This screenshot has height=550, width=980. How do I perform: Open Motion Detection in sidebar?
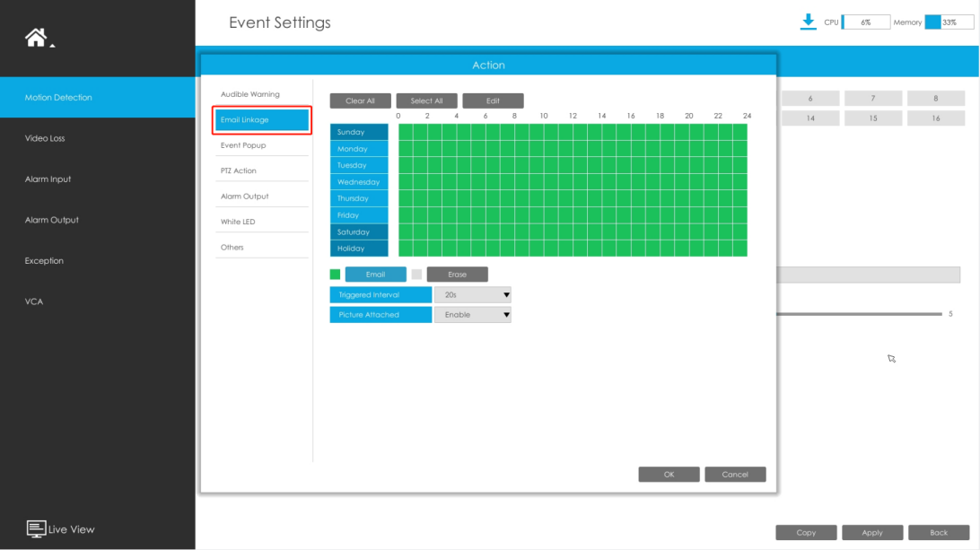98,98
